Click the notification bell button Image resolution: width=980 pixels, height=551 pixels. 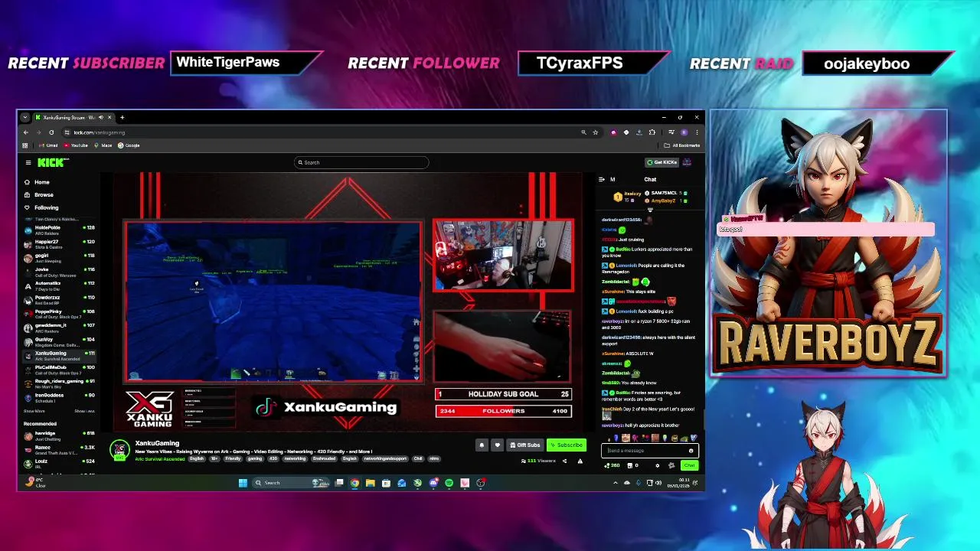482,445
